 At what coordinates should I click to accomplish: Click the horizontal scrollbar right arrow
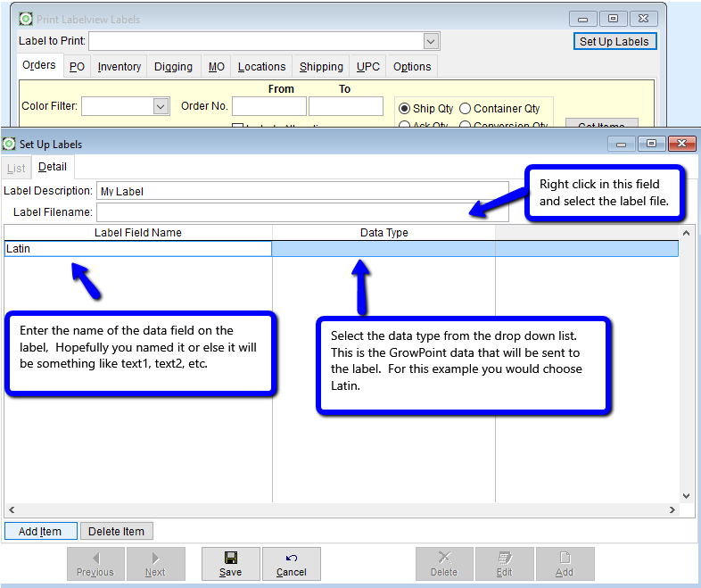click(673, 510)
